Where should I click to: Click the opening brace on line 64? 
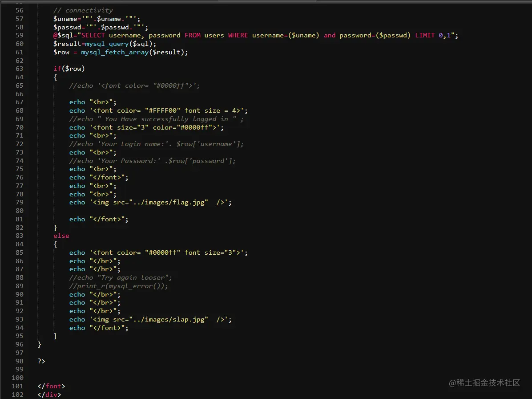pyautogui.click(x=55, y=77)
